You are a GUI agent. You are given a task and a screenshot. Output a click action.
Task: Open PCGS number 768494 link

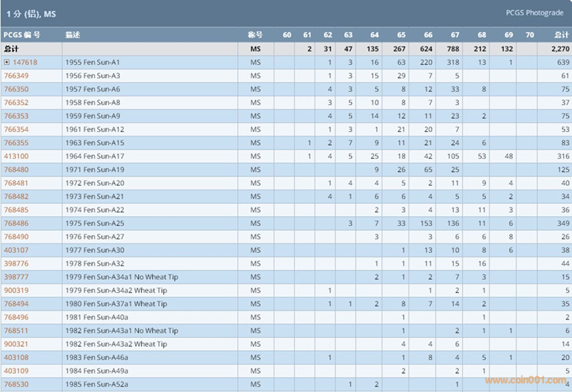click(16, 304)
